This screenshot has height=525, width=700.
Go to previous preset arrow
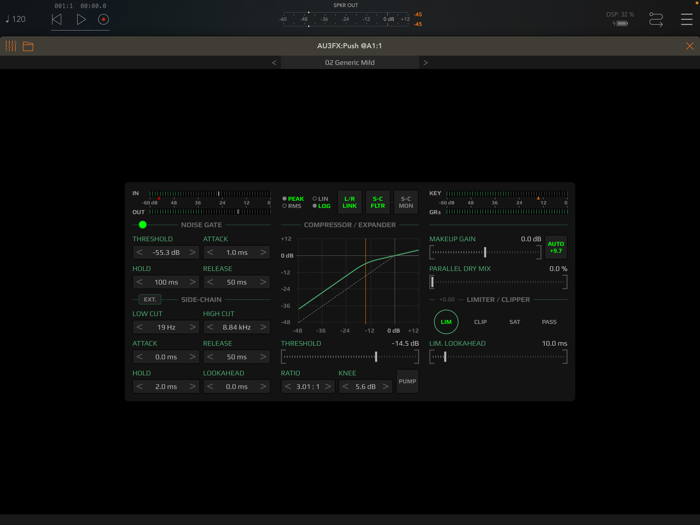click(274, 62)
